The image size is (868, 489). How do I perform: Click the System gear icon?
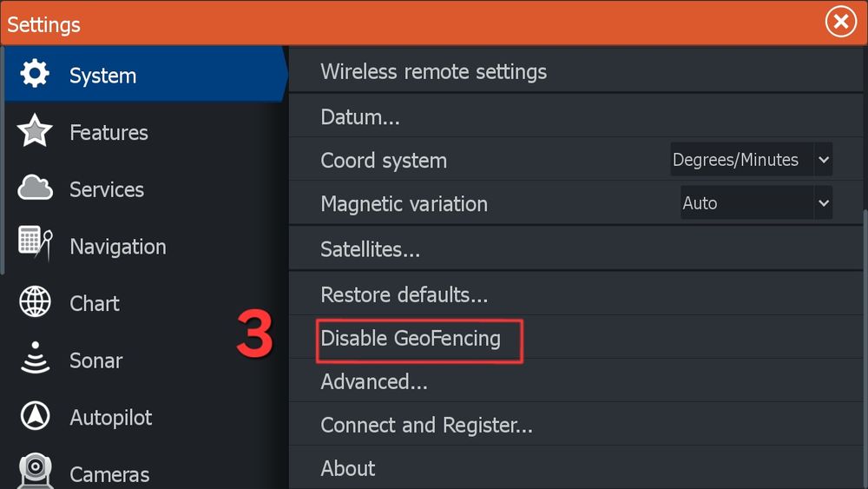tap(35, 75)
